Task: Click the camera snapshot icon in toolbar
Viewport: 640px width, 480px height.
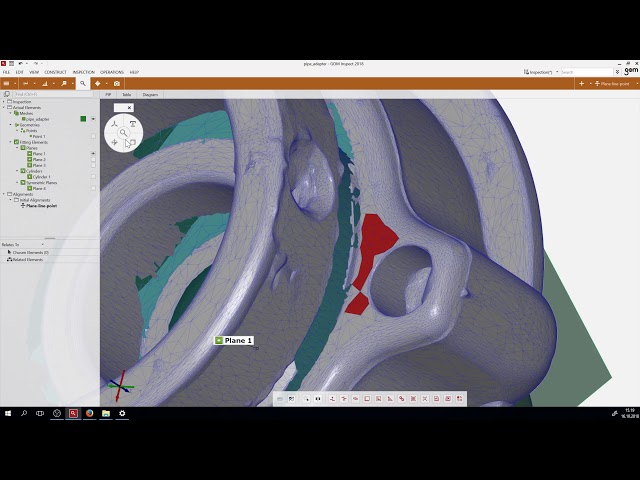Action: (117, 83)
